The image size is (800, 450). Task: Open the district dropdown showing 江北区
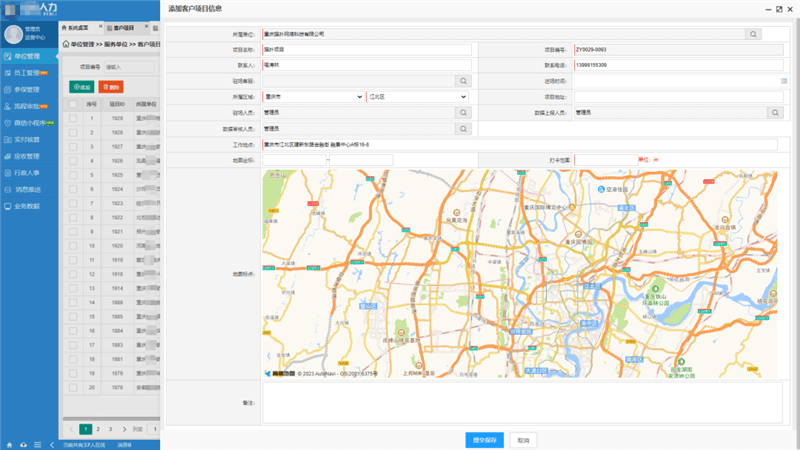pyautogui.click(x=417, y=96)
